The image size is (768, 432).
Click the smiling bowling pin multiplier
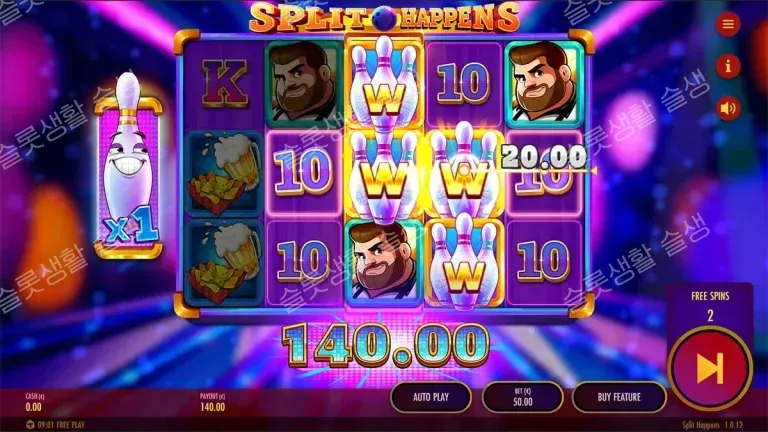pyautogui.click(x=128, y=167)
